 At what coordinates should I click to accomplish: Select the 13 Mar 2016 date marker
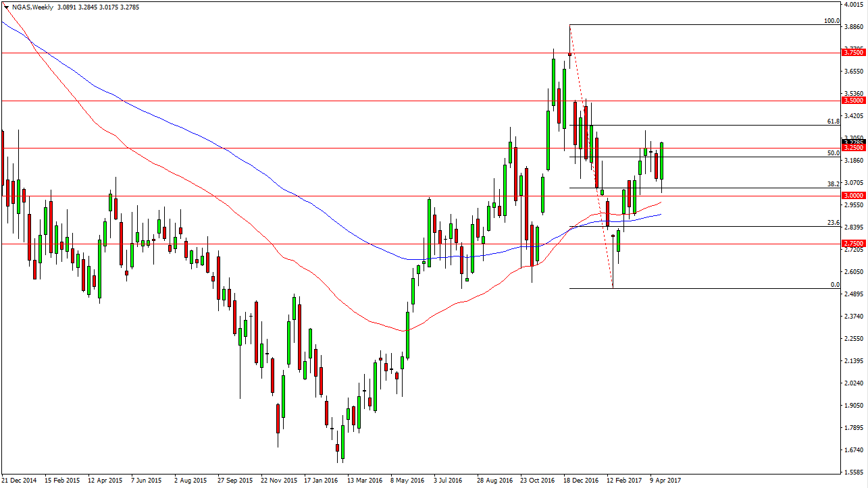pyautogui.click(x=362, y=481)
